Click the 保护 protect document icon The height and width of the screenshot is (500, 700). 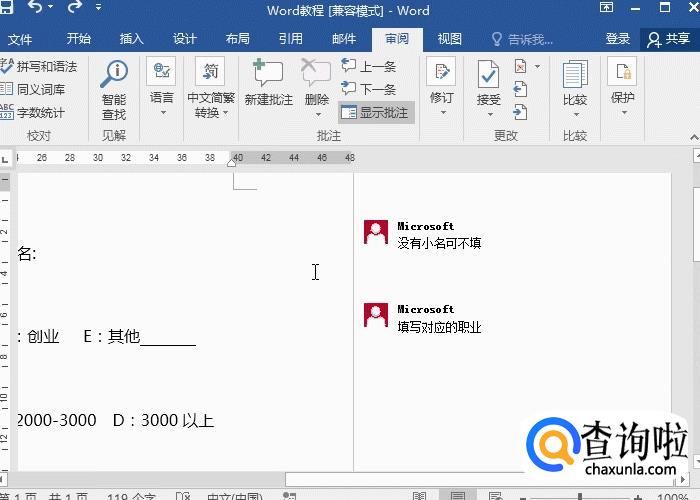click(622, 71)
